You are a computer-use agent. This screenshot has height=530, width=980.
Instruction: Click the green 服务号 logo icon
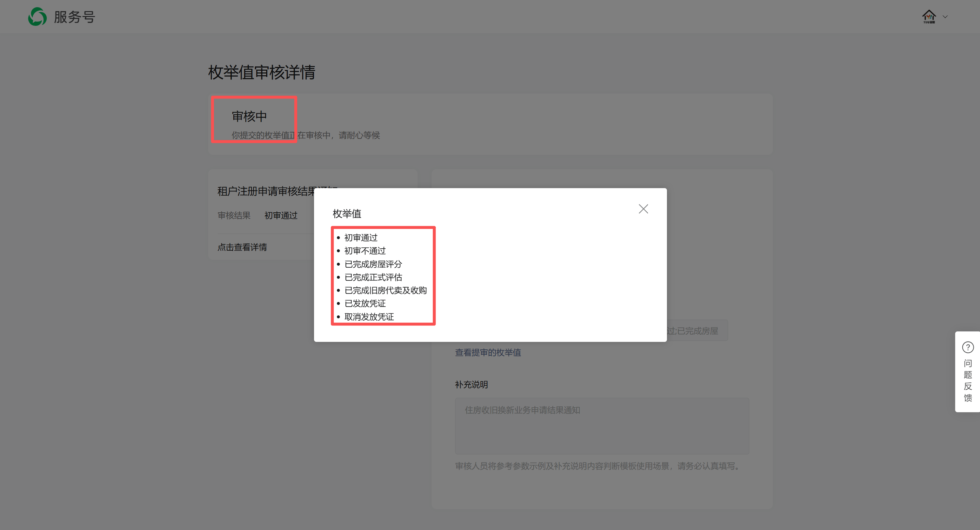pos(37,17)
